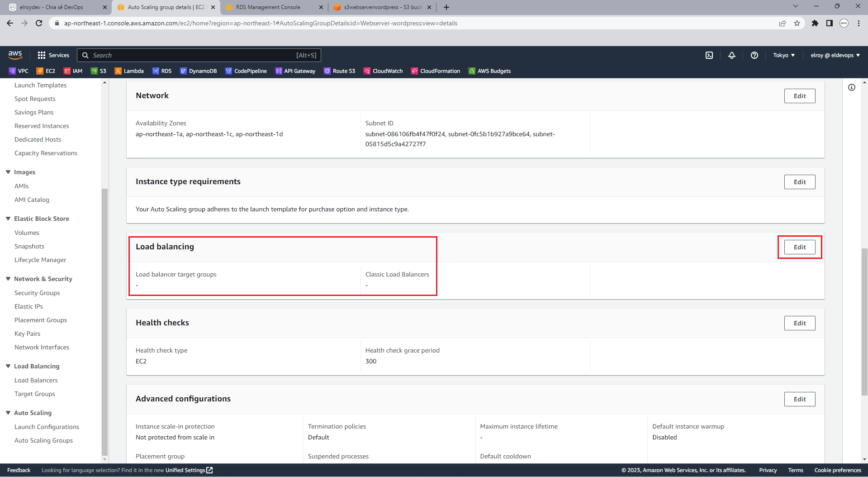Open Unified Settings link
This screenshot has width=868, height=477.
189,470
